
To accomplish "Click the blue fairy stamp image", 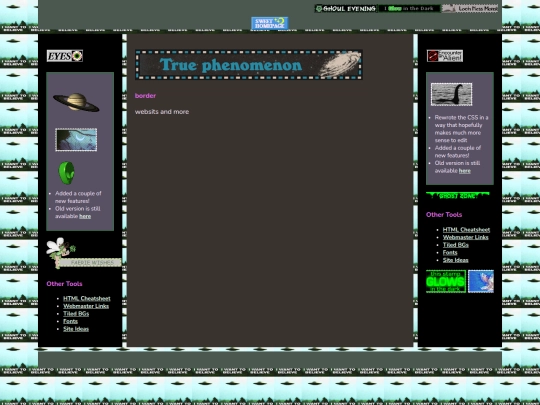I will (481, 281).
